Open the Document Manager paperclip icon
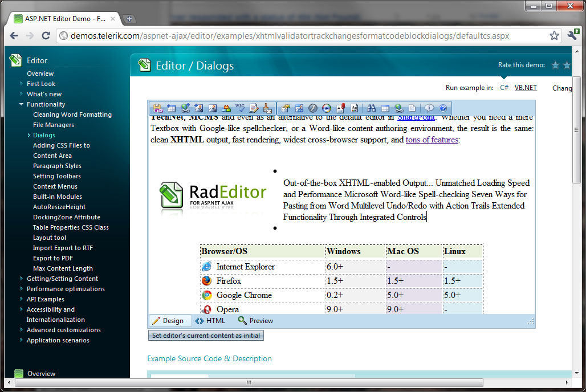 340,108
